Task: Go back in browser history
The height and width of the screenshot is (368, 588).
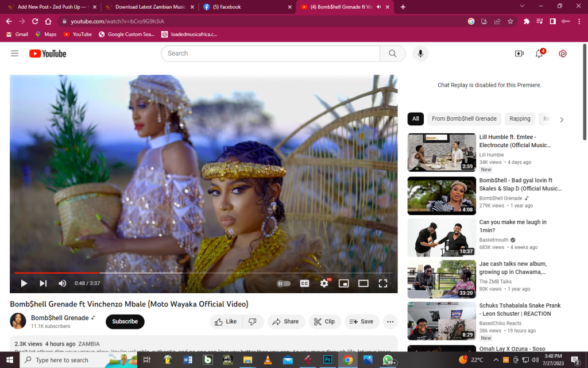Action: 9,21
